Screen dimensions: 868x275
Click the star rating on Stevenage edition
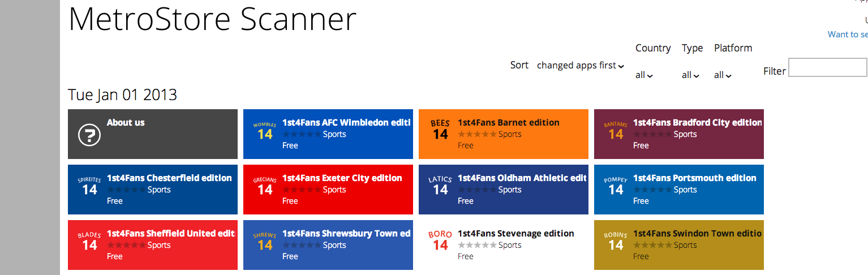(x=477, y=245)
